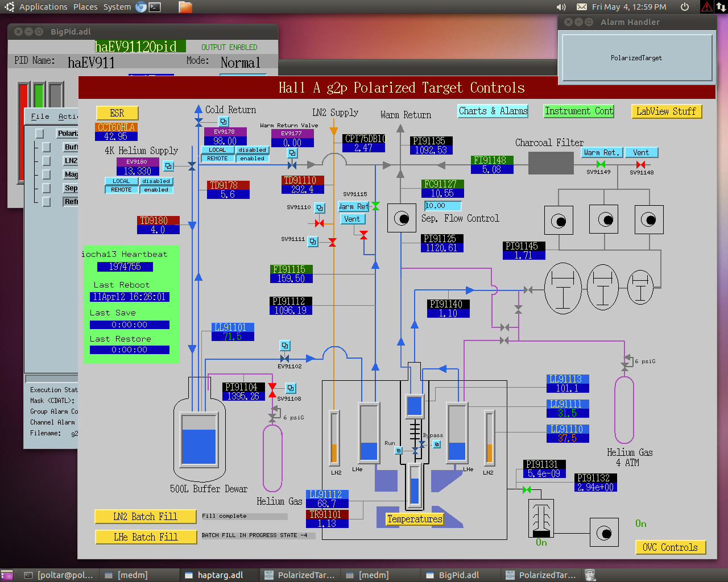
Task: Switch to BigPid.adl in taskbar
Action: click(x=459, y=575)
